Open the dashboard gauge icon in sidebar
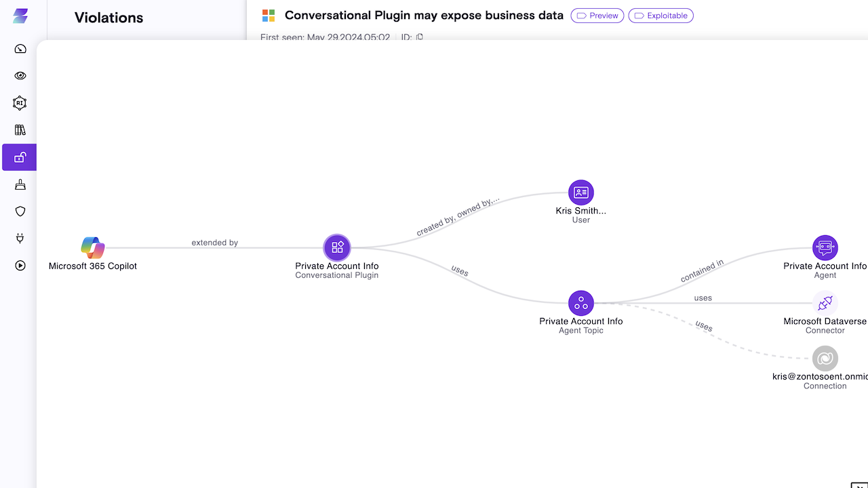The width and height of the screenshot is (868, 488). coord(20,49)
